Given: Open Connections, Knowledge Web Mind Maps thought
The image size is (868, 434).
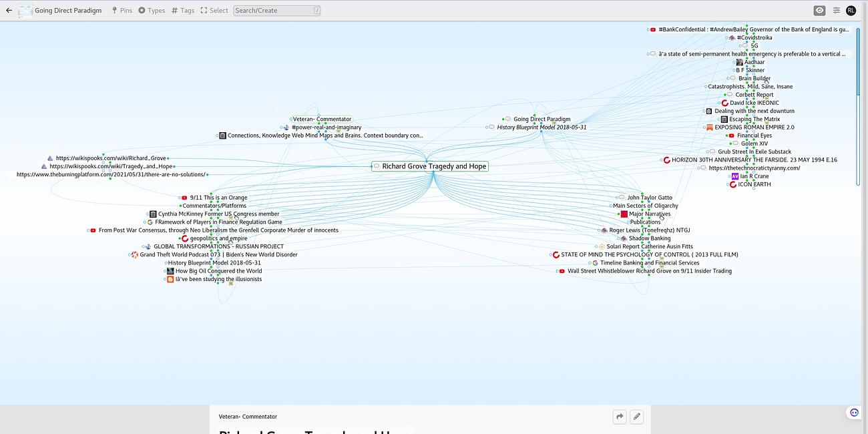Looking at the screenshot, I should click(x=325, y=136).
